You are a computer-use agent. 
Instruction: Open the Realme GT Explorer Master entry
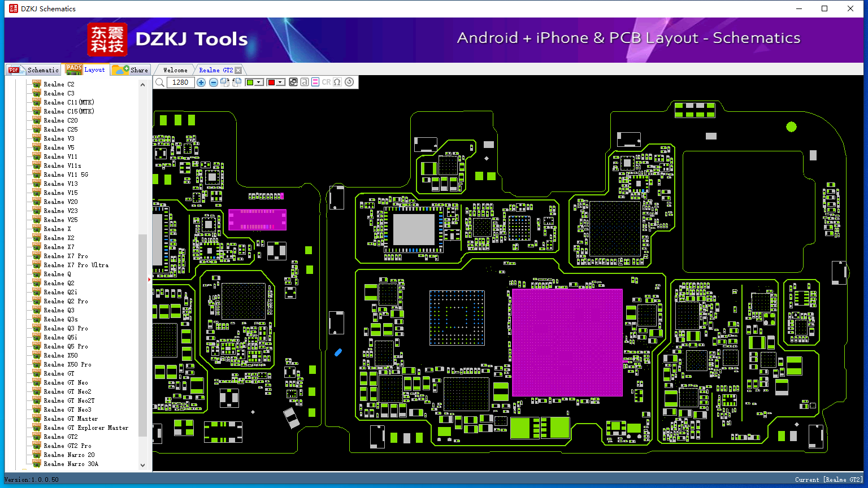click(86, 428)
